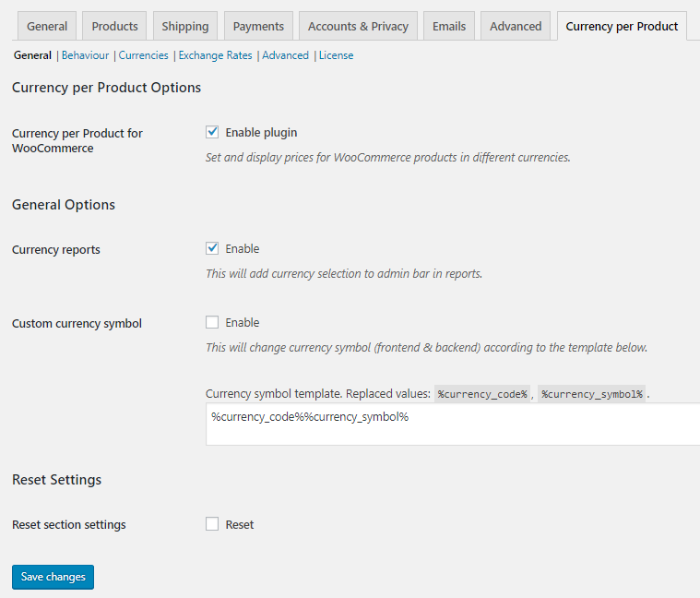Go to the Currencies subsection
The image size is (700, 598).
pyautogui.click(x=144, y=55)
